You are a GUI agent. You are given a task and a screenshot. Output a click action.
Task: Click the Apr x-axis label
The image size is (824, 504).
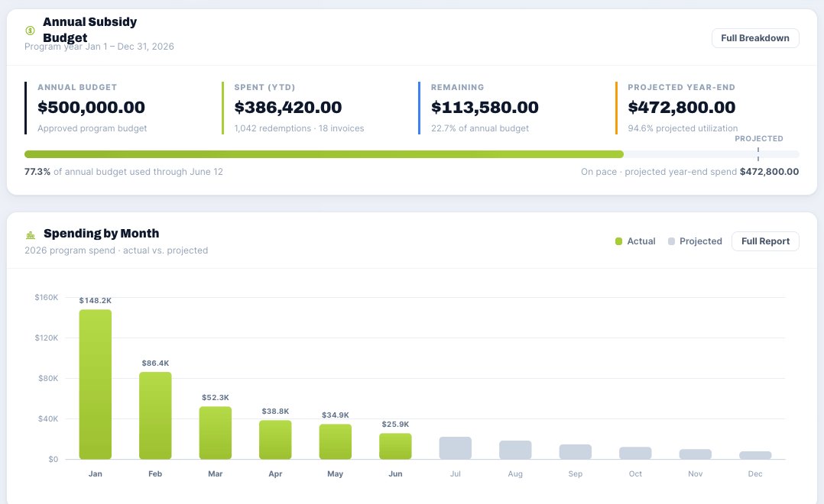(x=275, y=473)
